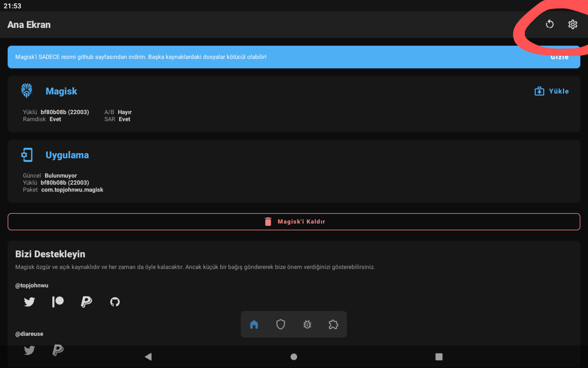Hide the blue warning banner with Gizle
Screen dimensions: 588x368
pyautogui.click(x=559, y=57)
